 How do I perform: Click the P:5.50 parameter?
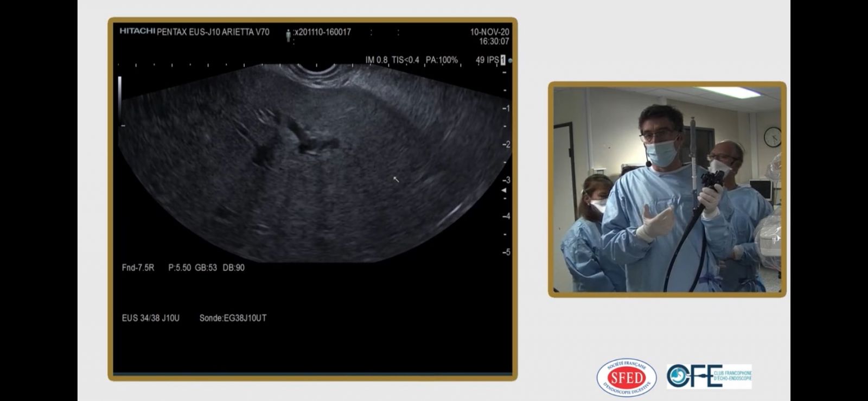[x=180, y=268]
